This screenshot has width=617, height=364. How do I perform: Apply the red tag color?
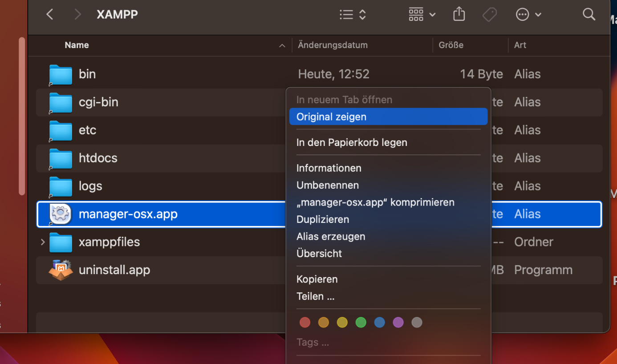pyautogui.click(x=305, y=322)
